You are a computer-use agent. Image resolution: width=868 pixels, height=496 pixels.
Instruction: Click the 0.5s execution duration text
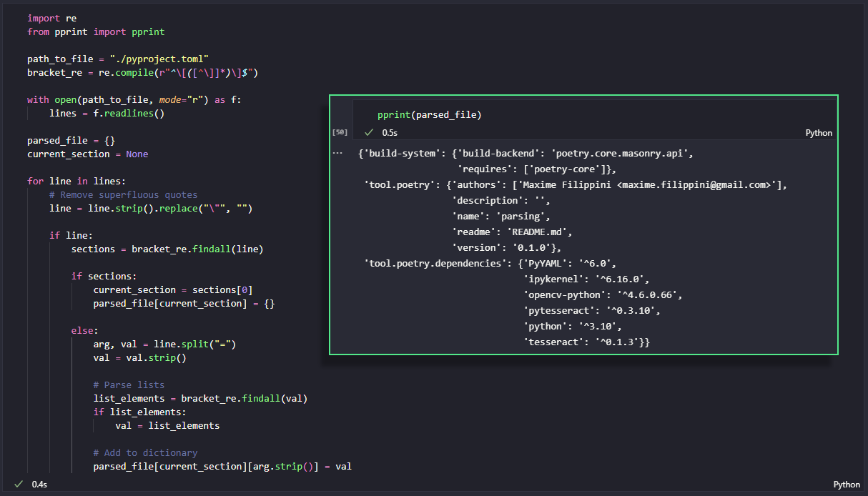click(x=390, y=133)
